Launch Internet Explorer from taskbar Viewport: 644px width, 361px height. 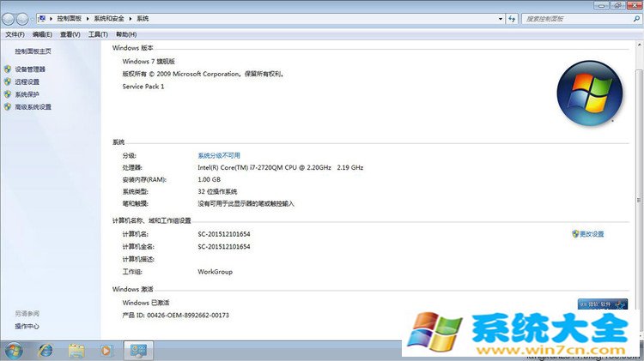click(46, 351)
